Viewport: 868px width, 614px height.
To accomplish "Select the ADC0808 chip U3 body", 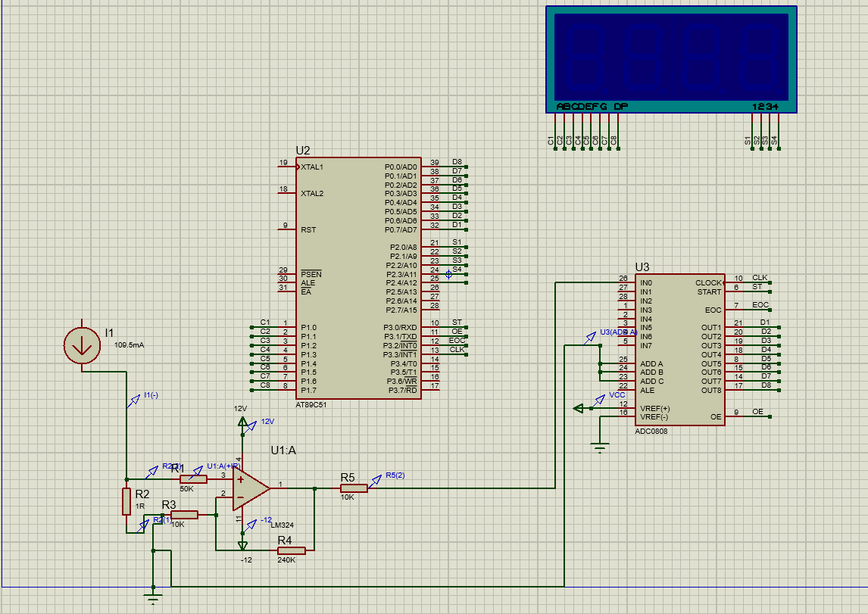I will pyautogui.click(x=680, y=350).
